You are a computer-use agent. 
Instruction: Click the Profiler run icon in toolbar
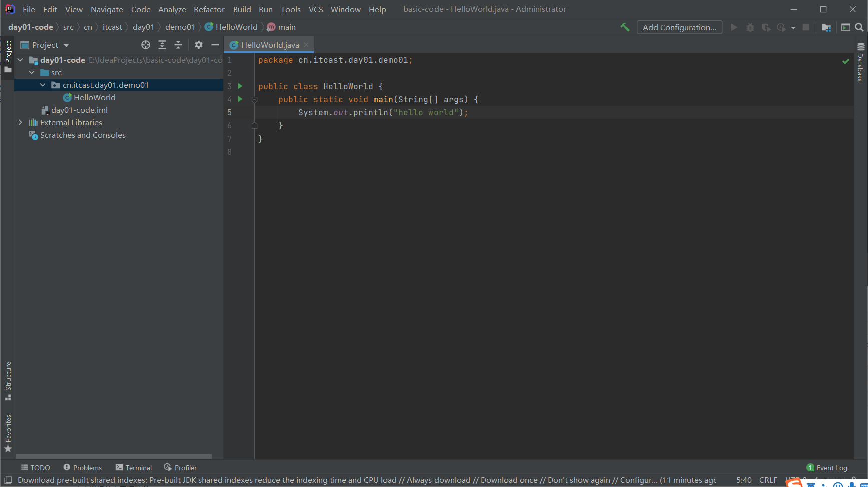781,27
